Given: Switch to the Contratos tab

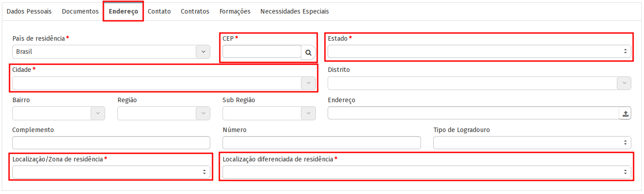Looking at the screenshot, I should [x=195, y=11].
